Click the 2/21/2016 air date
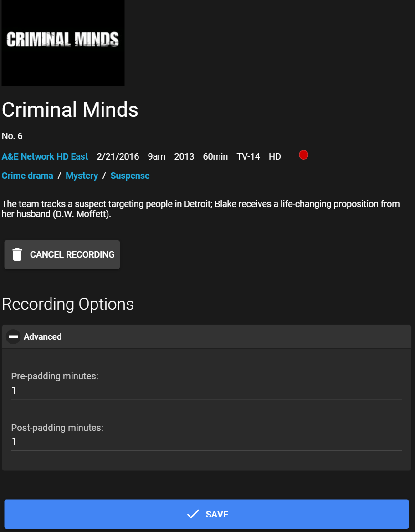The width and height of the screenshot is (415, 532). [x=118, y=157]
